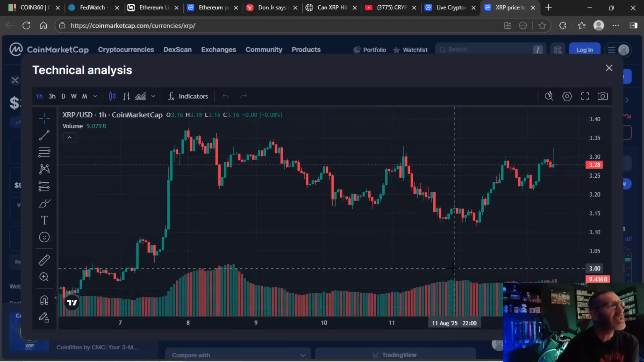
Task: Open browser extensions icon
Action: [x=562, y=25]
